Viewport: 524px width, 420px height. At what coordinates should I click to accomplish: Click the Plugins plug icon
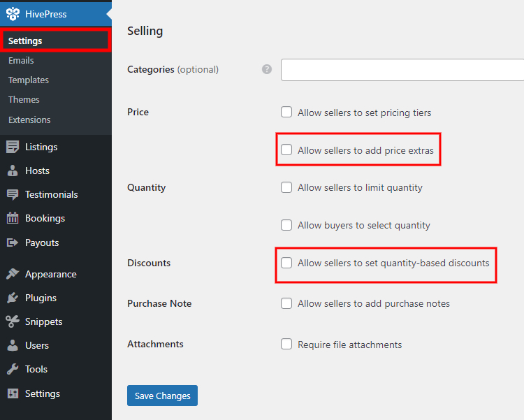pos(13,298)
